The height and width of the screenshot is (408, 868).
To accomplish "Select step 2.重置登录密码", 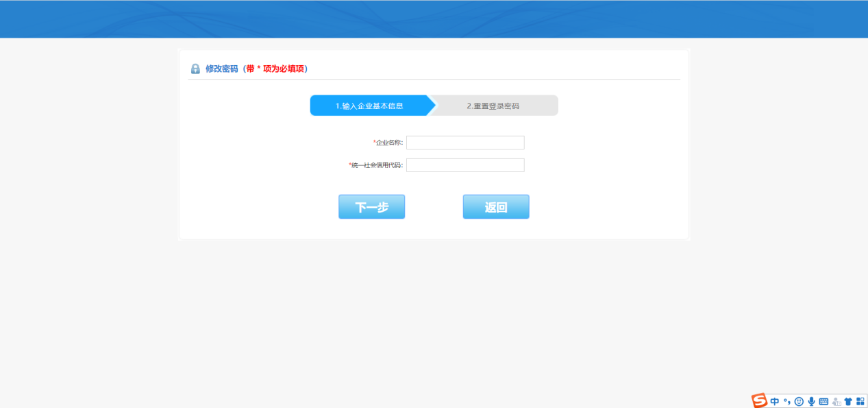I will pyautogui.click(x=493, y=106).
